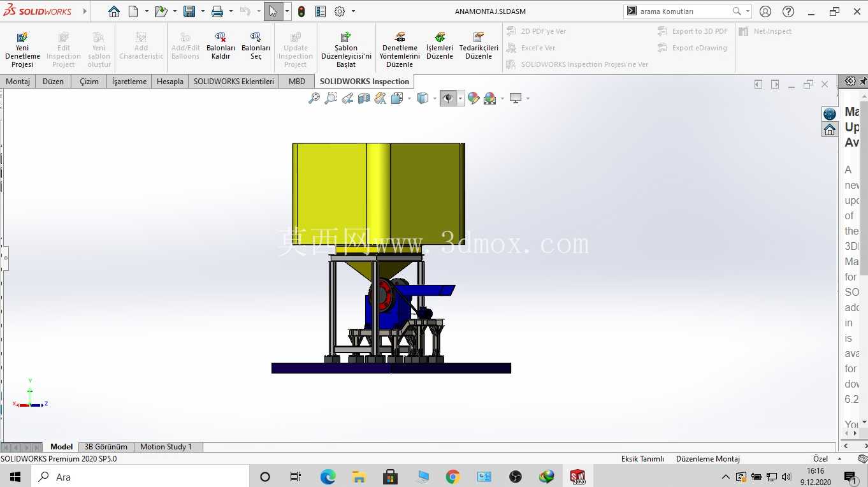This screenshot has width=868, height=487.
Task: Open İşlemleri Düzenle tool
Action: coord(440,46)
